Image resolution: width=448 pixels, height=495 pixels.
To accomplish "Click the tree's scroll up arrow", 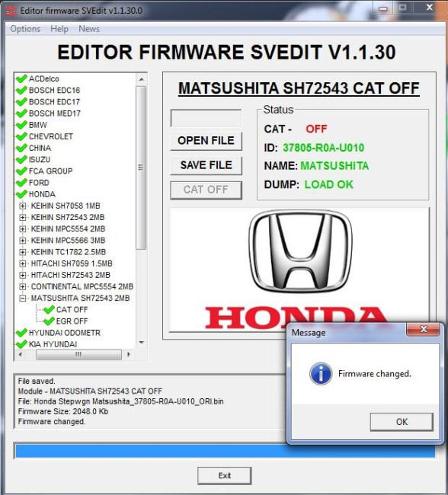I will [141, 79].
